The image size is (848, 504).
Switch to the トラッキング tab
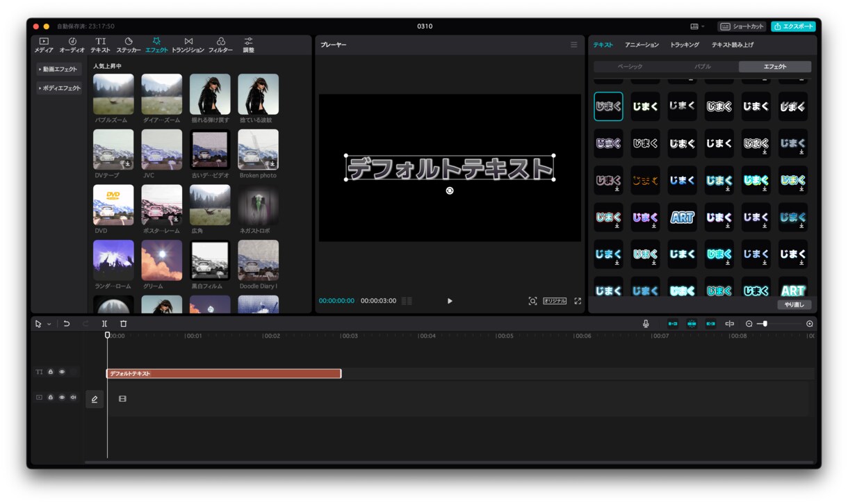685,44
